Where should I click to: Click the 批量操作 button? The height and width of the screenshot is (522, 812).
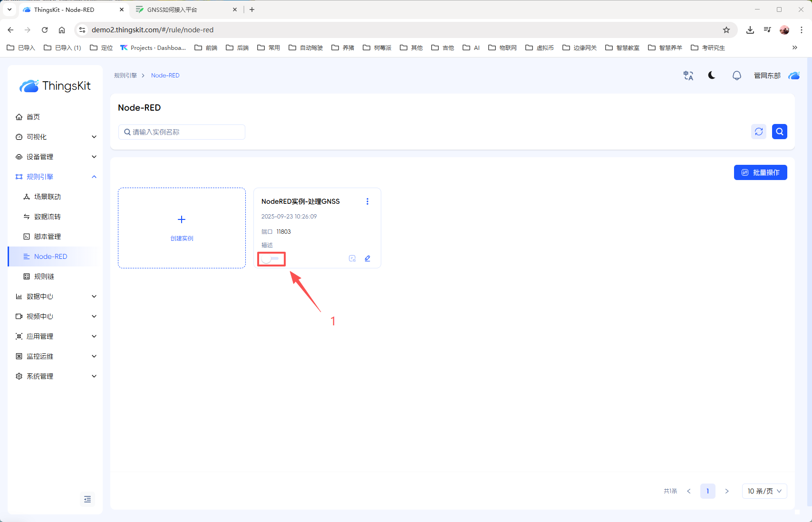coord(760,172)
